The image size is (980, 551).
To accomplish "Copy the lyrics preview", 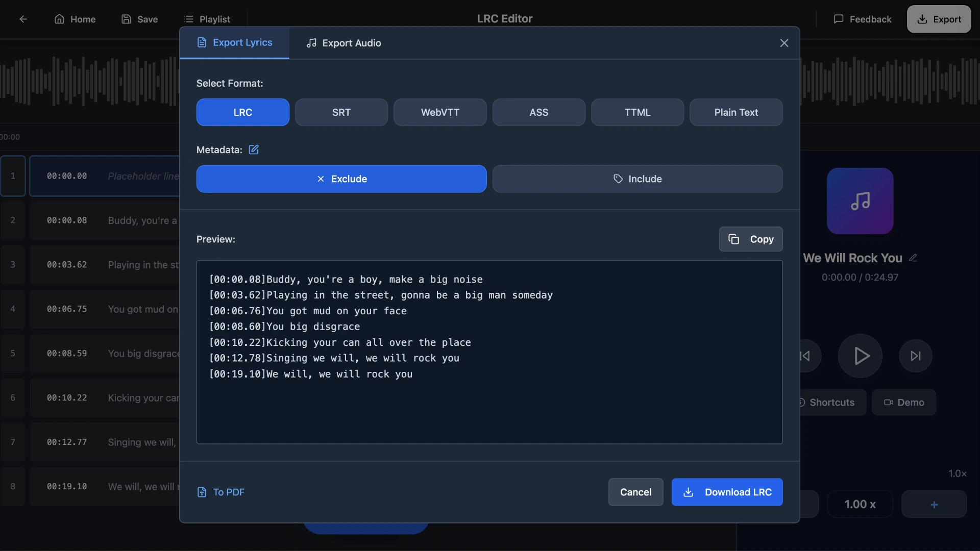I will click(750, 239).
